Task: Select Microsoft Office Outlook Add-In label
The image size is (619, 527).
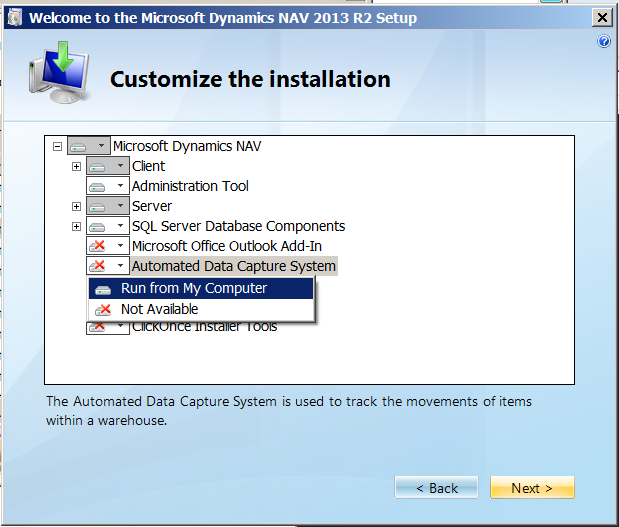Action: click(227, 246)
